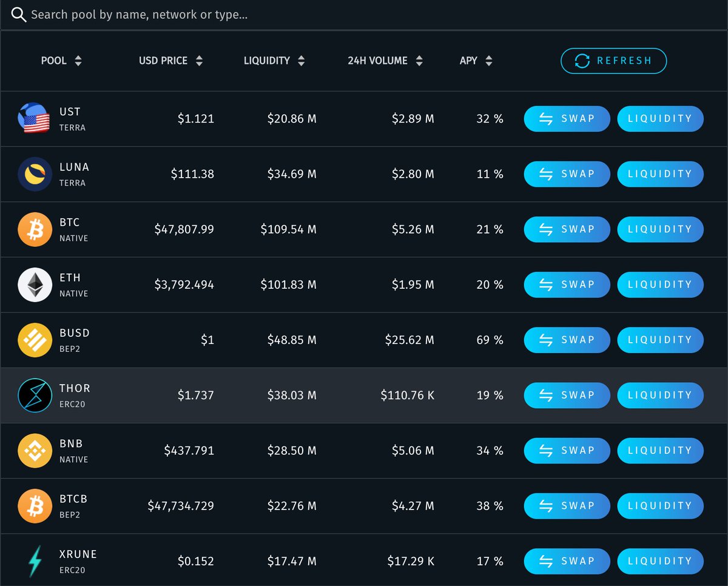Click the $48.85 M BUSD liquidity value
The height and width of the screenshot is (586, 728).
click(x=292, y=340)
